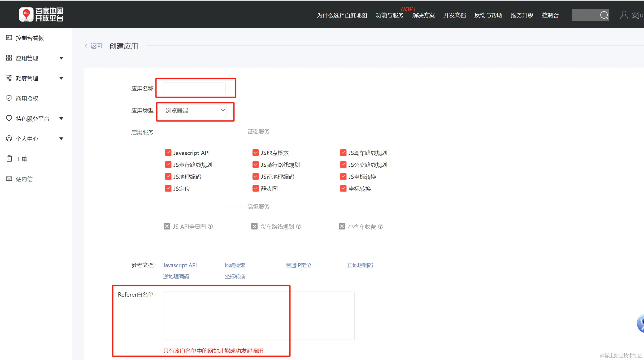Open the 逆地理编码 reference document link
The width and height of the screenshot is (644, 360).
pos(176,276)
